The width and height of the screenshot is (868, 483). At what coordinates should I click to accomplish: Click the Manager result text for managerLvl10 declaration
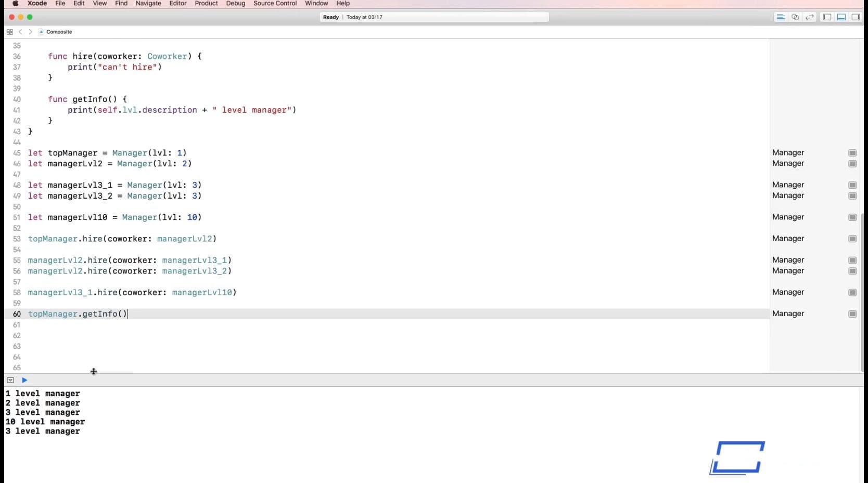tap(788, 217)
